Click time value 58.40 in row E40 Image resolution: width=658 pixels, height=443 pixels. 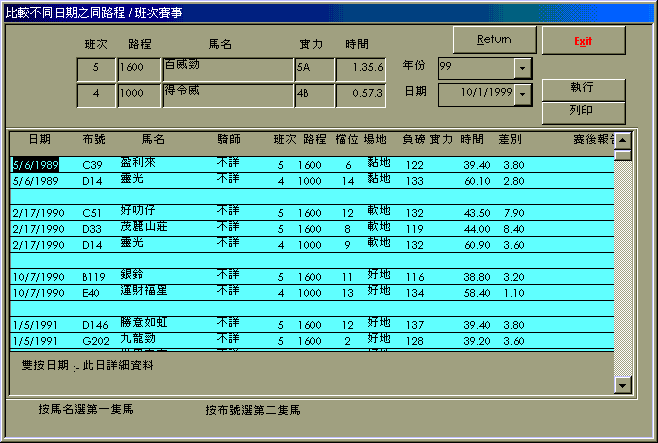[477, 293]
